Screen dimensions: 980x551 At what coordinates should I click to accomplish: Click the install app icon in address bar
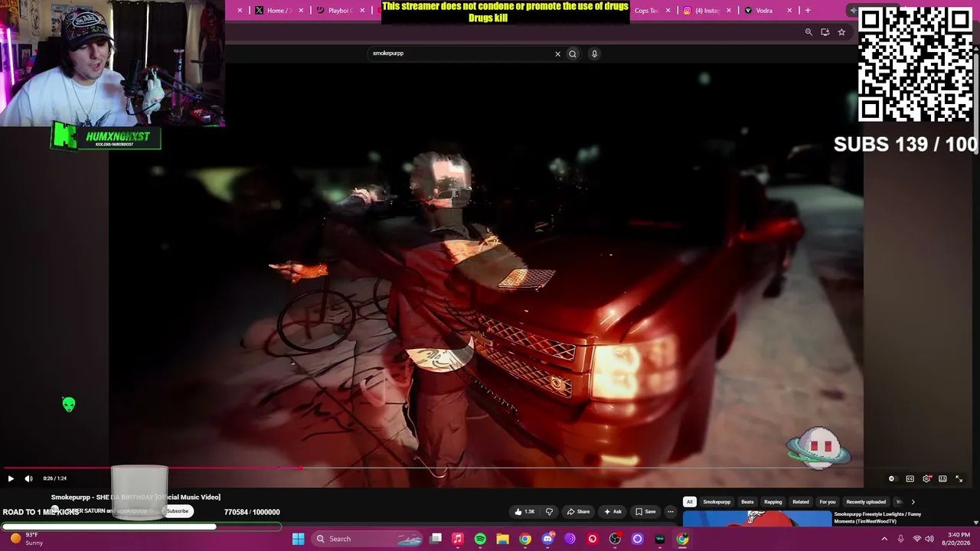point(825,32)
